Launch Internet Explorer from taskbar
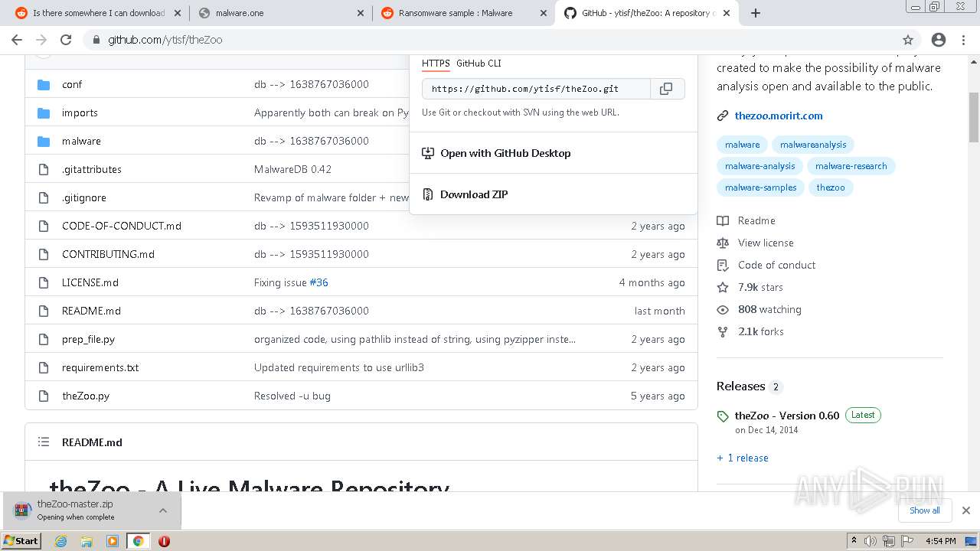This screenshot has width=980, height=551. tap(61, 541)
